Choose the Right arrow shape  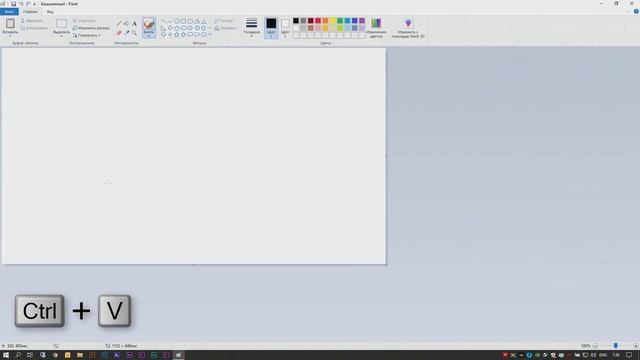click(190, 28)
